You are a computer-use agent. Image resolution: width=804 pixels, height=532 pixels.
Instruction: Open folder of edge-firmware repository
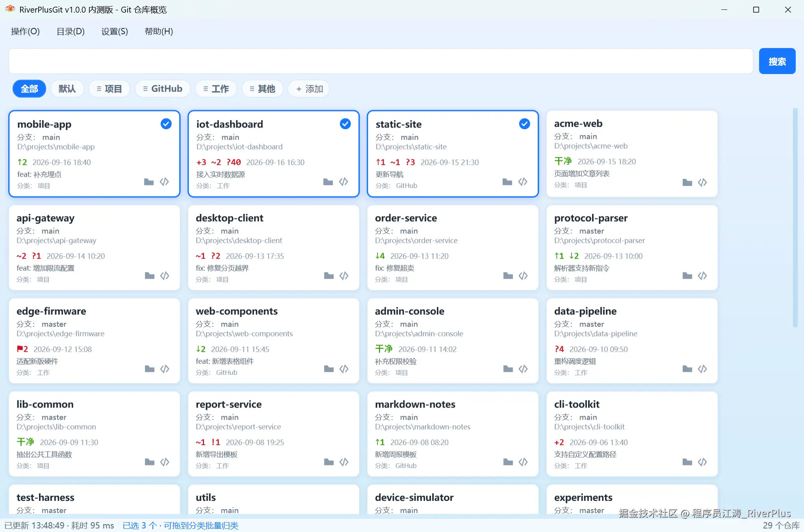pyautogui.click(x=150, y=369)
